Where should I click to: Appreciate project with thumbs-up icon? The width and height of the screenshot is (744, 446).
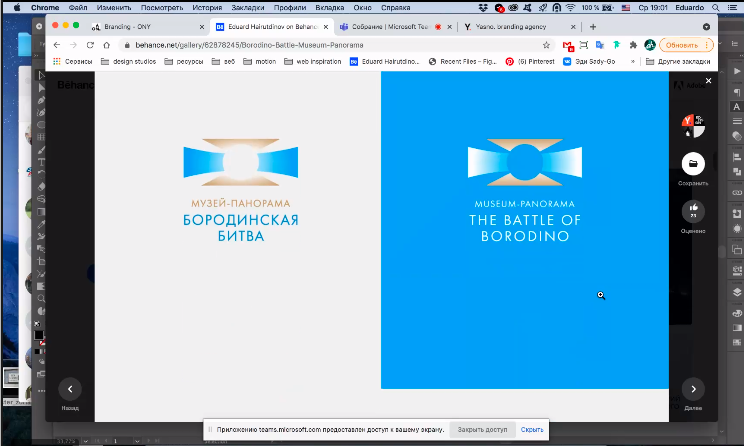pyautogui.click(x=693, y=211)
